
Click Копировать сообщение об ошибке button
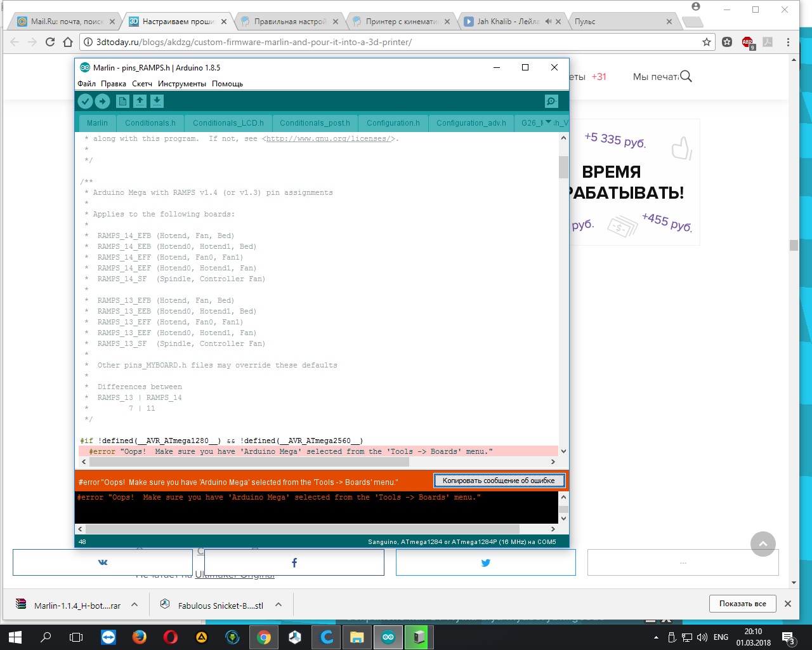click(499, 481)
